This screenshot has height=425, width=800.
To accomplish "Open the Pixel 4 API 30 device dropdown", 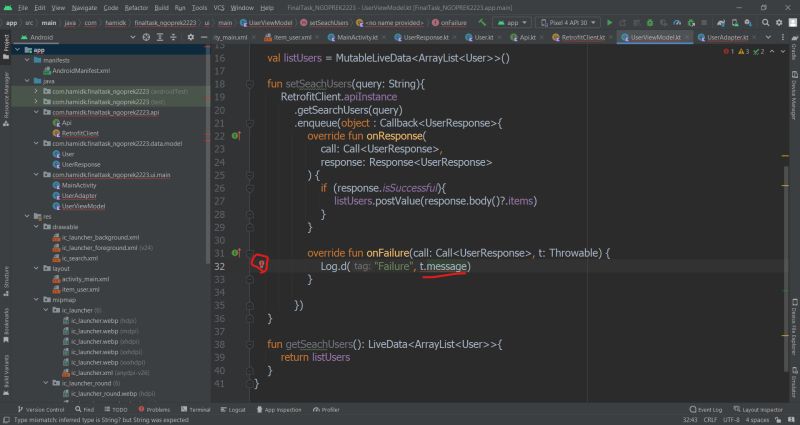I will coord(569,23).
